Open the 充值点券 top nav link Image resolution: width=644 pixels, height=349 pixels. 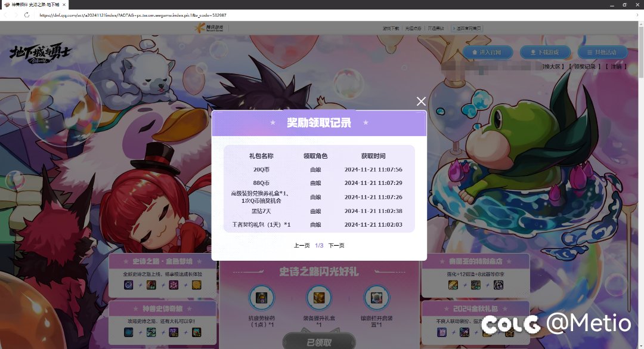413,29
